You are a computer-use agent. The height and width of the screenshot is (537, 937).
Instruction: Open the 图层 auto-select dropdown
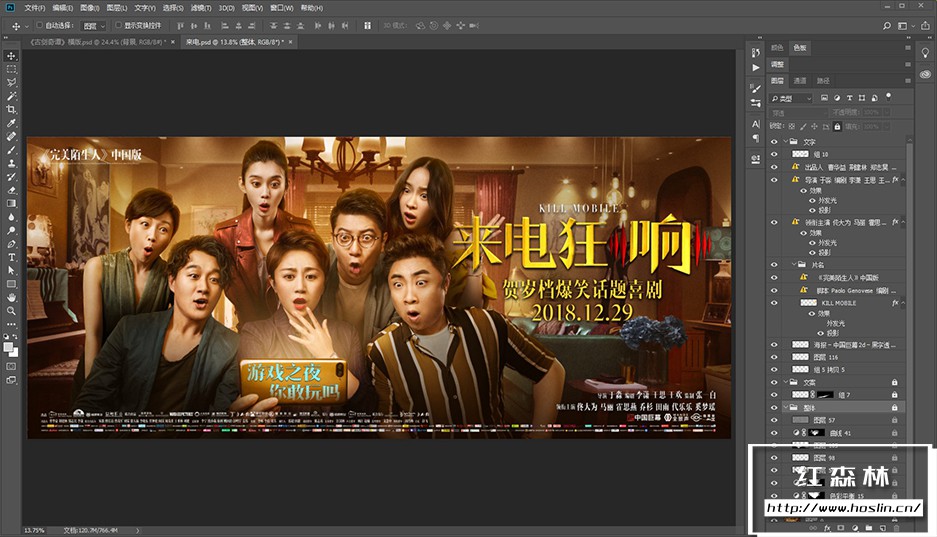[94, 26]
